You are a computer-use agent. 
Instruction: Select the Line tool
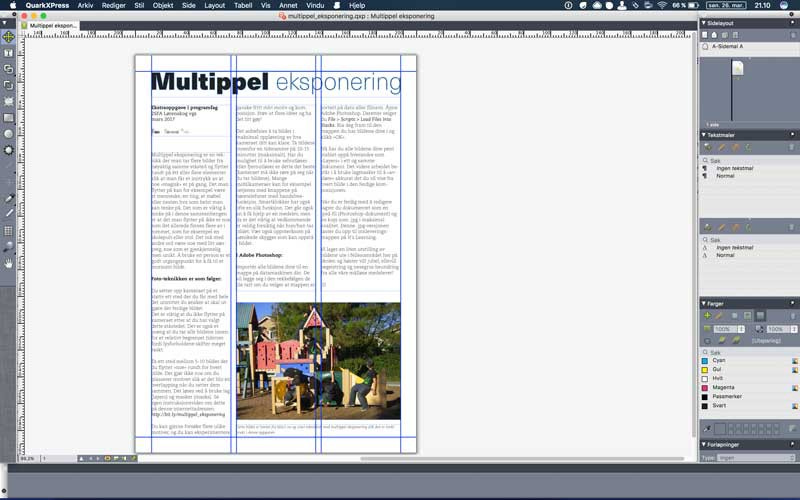pos(8,214)
